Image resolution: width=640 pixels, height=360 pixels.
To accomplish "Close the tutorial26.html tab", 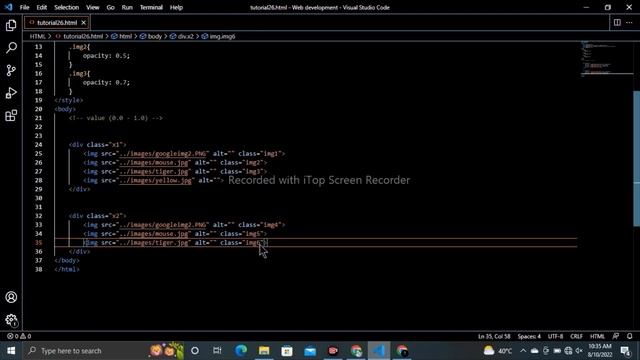I will pos(83,22).
